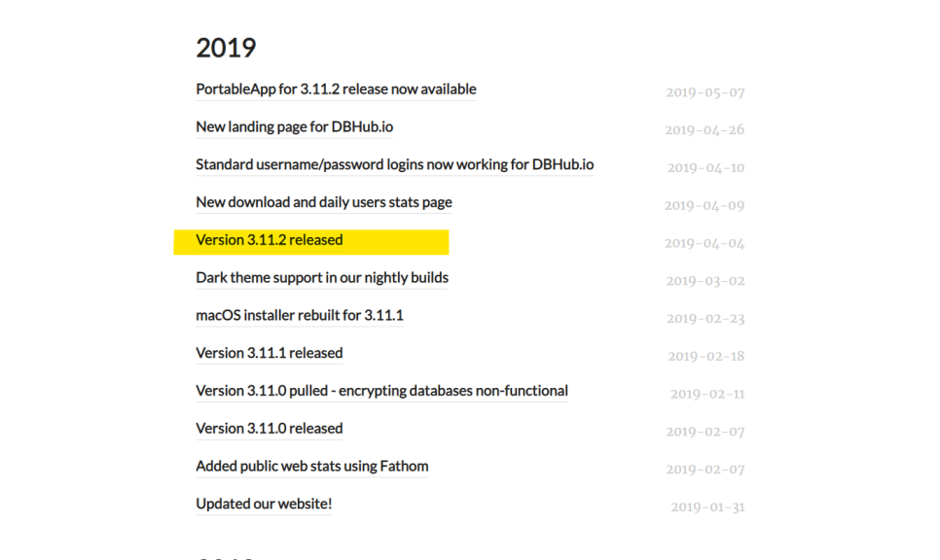Screen dimensions: 940x560
Task: Open "New landing page for DBHub.io" link
Action: [294, 127]
